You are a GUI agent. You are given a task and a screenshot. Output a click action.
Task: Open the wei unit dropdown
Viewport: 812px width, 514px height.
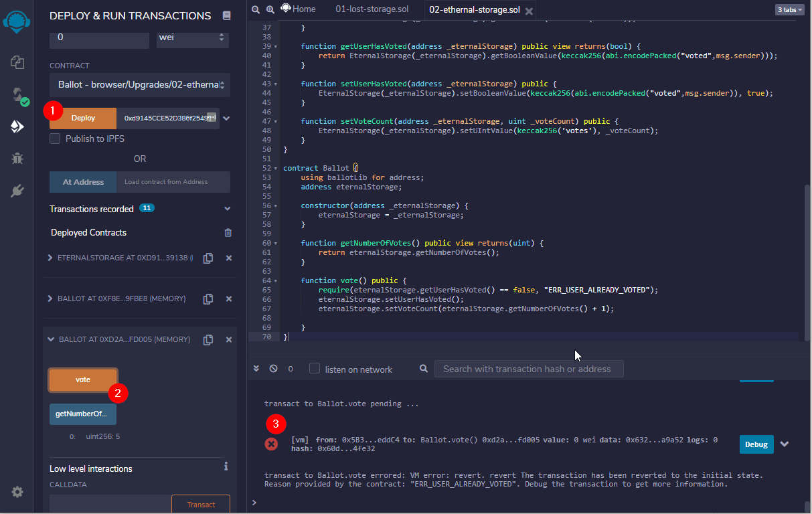[192, 37]
